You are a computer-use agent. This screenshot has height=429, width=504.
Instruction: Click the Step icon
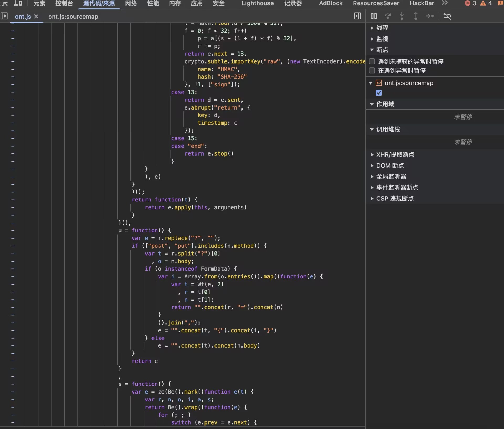click(x=429, y=16)
